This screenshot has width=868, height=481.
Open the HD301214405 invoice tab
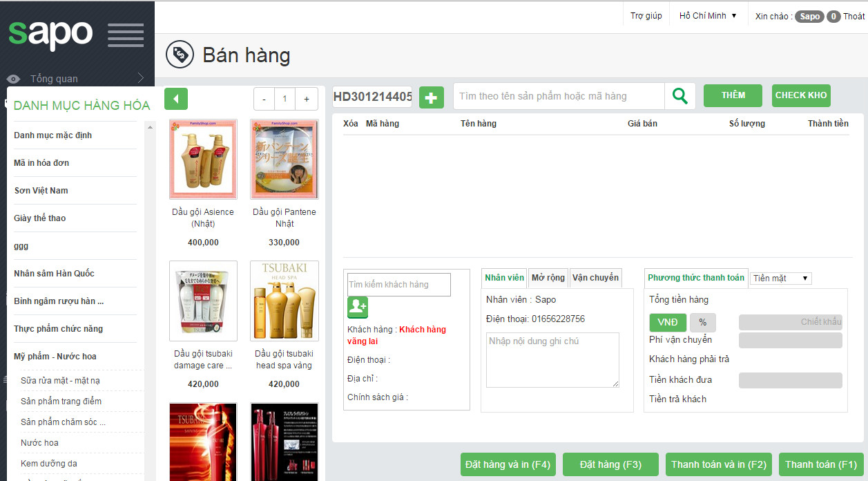pos(373,97)
